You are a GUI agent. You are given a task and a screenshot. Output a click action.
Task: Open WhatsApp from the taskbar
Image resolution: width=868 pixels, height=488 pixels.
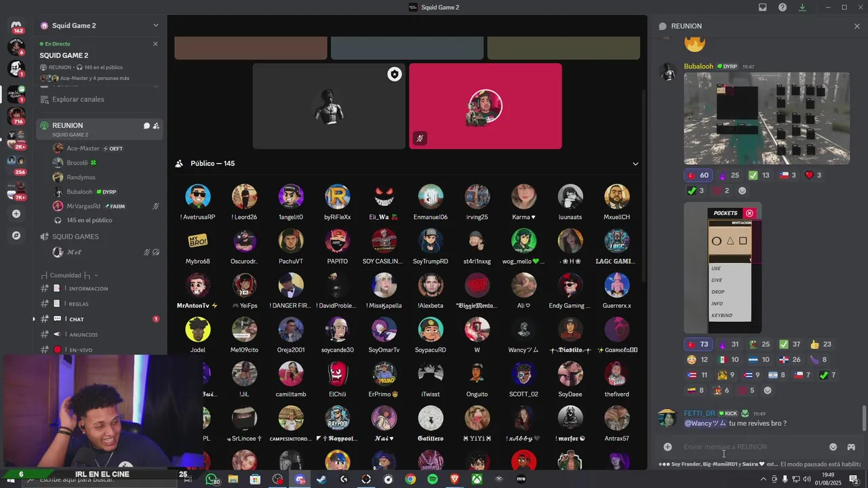click(212, 479)
